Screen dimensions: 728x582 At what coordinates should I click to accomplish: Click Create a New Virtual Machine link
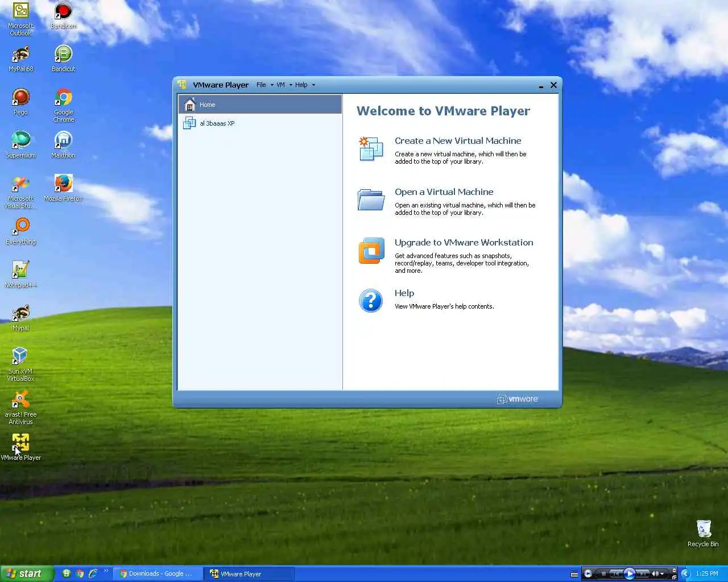(x=458, y=141)
